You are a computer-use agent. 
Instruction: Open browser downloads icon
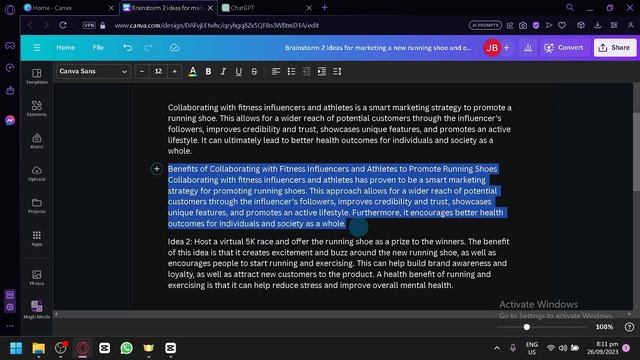[x=598, y=25]
